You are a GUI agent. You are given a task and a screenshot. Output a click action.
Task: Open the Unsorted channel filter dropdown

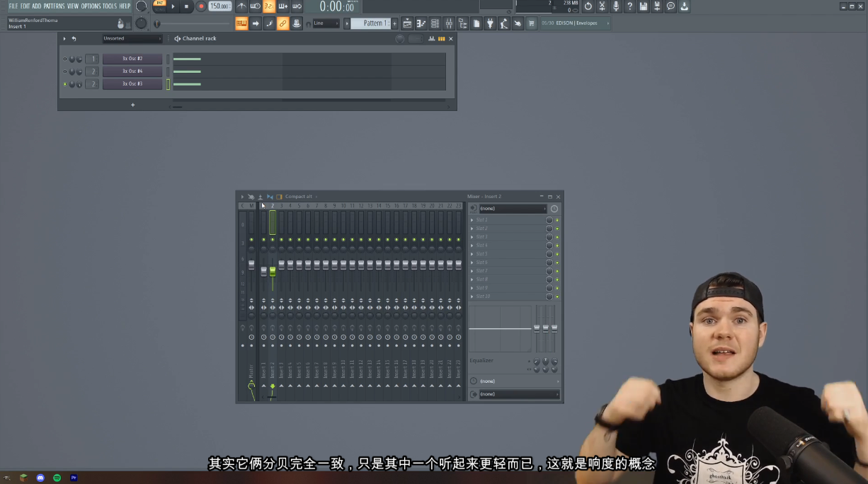[132, 39]
